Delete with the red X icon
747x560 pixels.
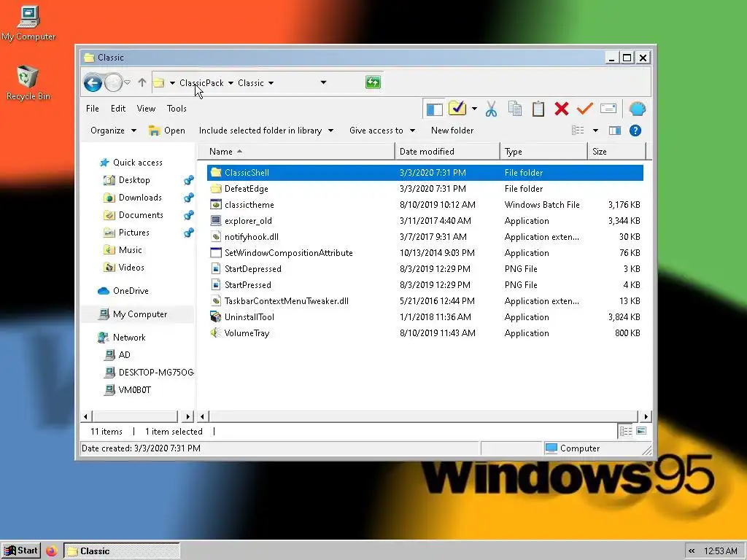pyautogui.click(x=562, y=109)
